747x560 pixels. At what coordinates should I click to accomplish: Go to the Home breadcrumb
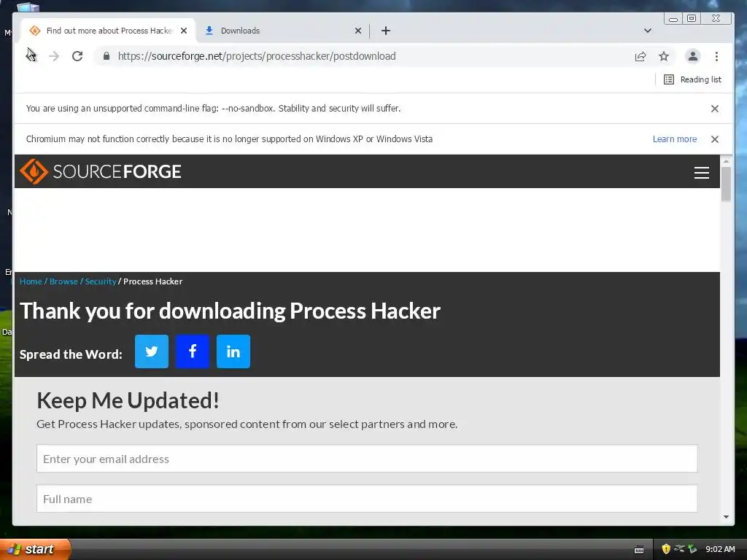(x=31, y=281)
